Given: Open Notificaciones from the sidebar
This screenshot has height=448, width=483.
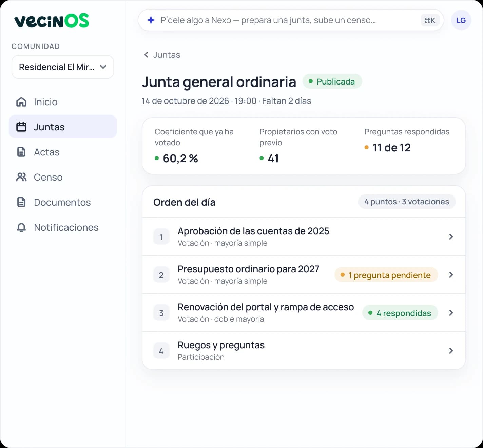Looking at the screenshot, I should [63, 227].
